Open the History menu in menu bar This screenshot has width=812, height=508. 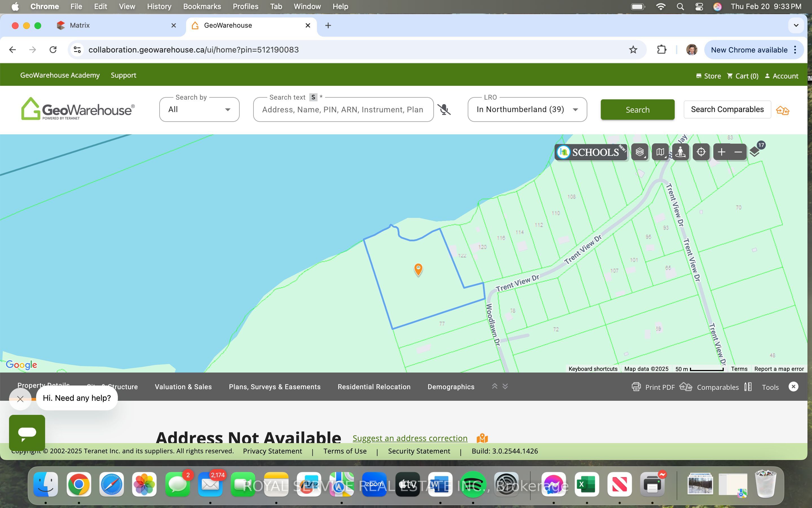click(x=159, y=6)
